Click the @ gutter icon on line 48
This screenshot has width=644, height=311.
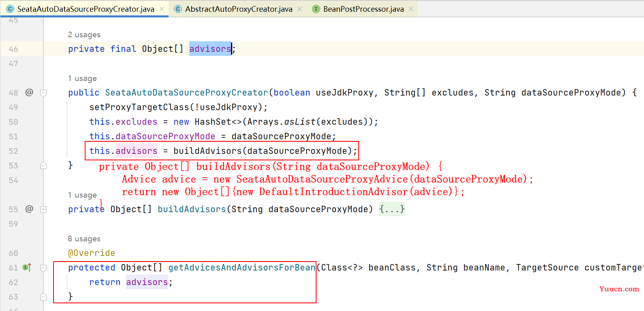[x=29, y=92]
